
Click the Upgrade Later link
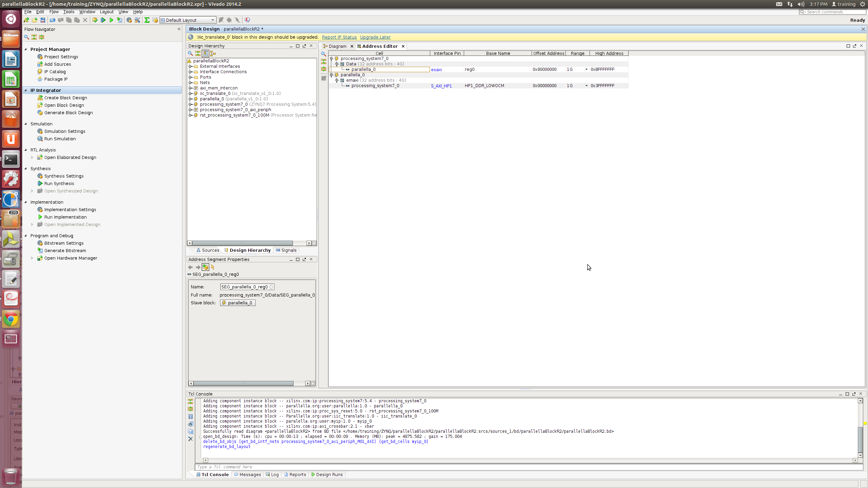pyautogui.click(x=375, y=37)
